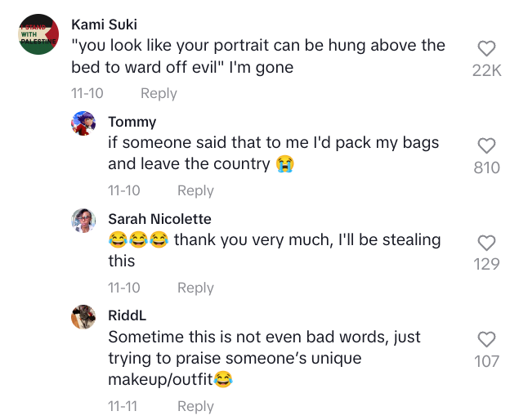Image resolution: width=519 pixels, height=420 pixels.
Task: Click the 22K like count
Action: (486, 71)
